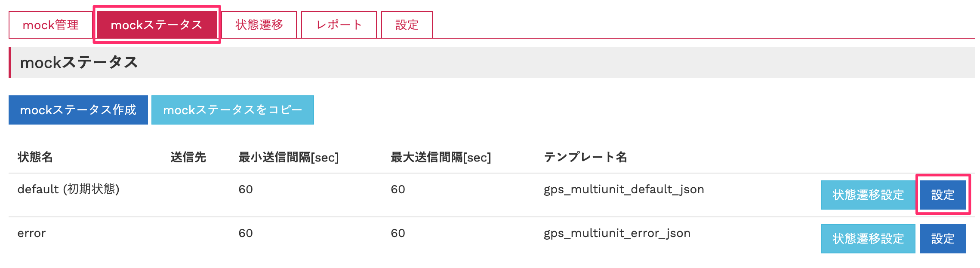Screen dimensions: 980x268
Task: Click the 状態名 column header
Action: (x=35, y=157)
